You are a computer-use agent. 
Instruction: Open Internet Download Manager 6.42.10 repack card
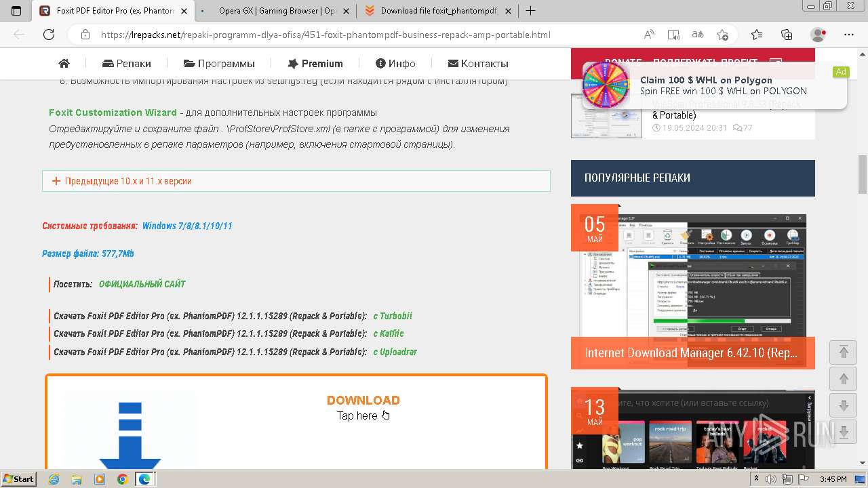[693, 287]
